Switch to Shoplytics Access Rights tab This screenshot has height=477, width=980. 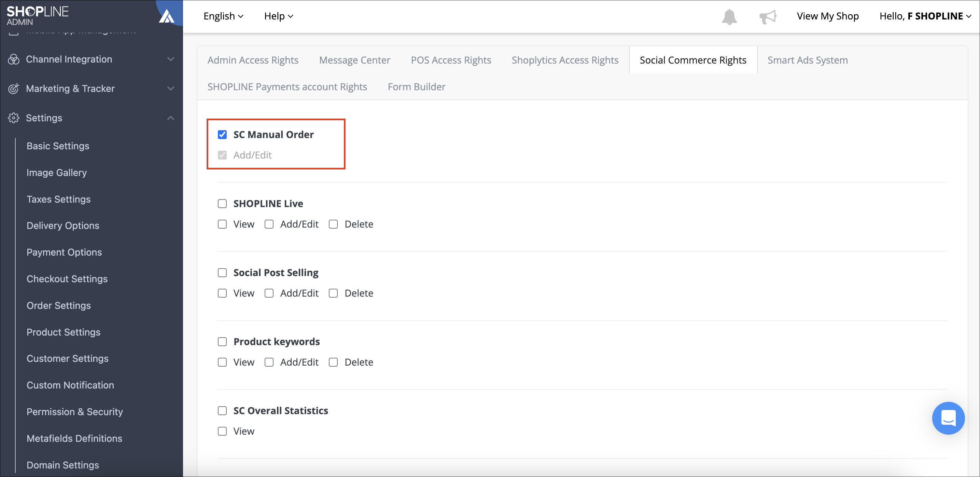tap(565, 60)
